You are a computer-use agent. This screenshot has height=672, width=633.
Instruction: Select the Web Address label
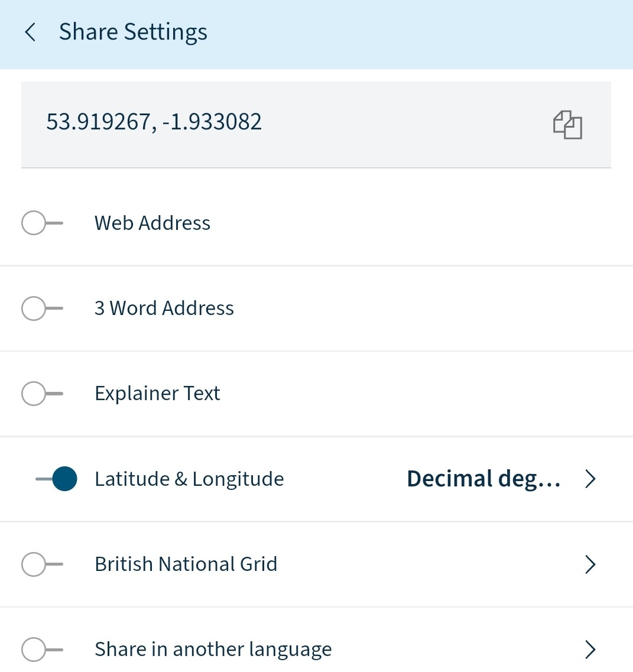[x=152, y=223]
